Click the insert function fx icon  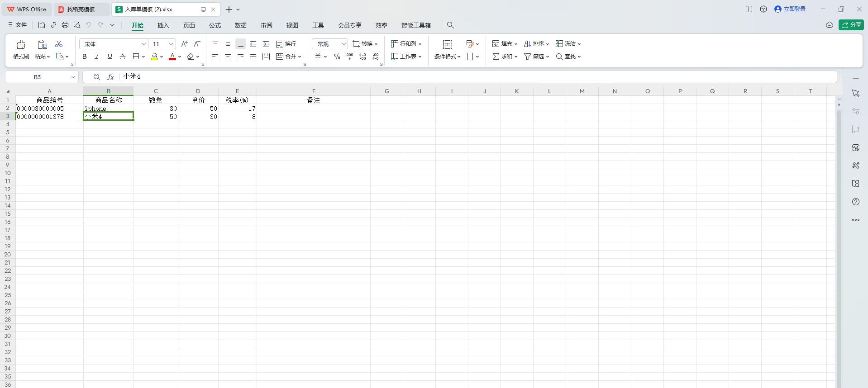[110, 77]
